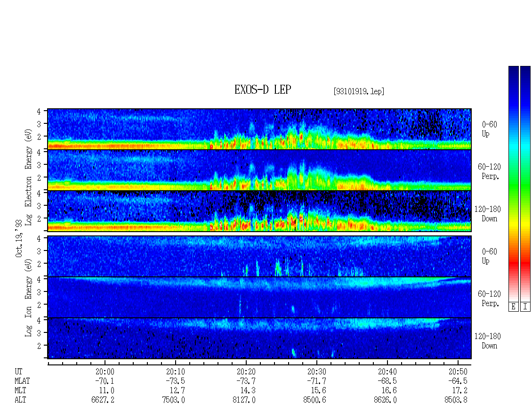
Task: Click the MLT value 12.7
Action: click(177, 391)
